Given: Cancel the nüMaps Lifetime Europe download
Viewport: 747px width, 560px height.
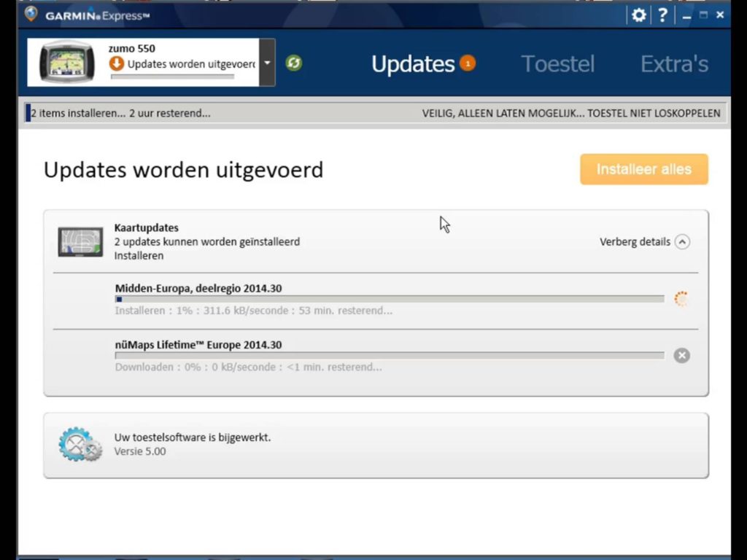Looking at the screenshot, I should click(682, 355).
